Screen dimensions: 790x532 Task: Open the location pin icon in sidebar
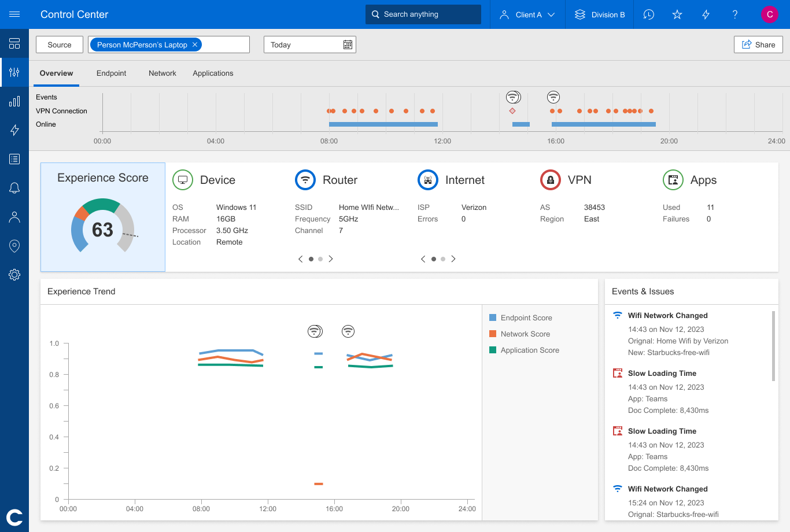coord(14,245)
